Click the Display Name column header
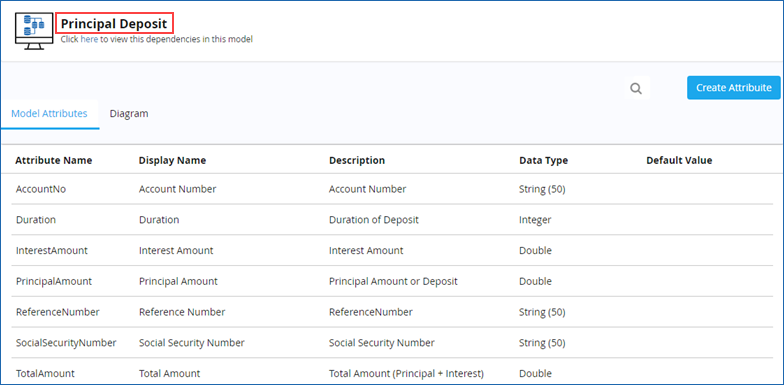The width and height of the screenshot is (784, 385). [x=172, y=160]
